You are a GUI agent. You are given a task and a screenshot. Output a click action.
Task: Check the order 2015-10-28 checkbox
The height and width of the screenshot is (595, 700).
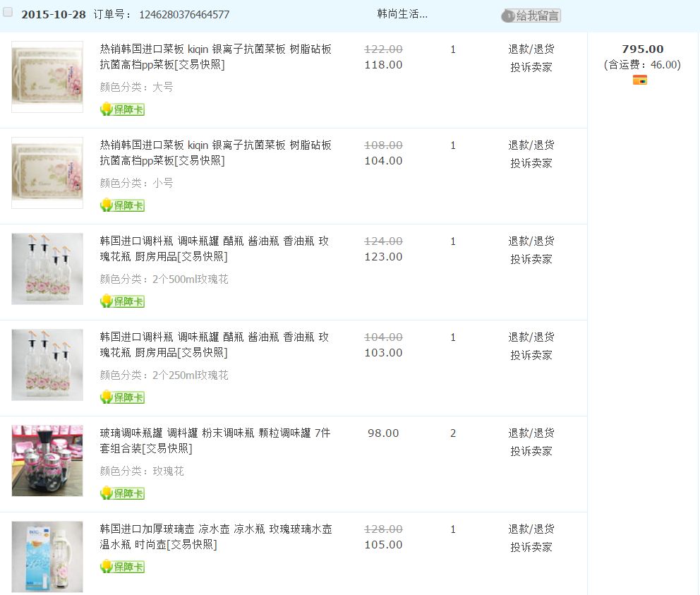(x=8, y=13)
